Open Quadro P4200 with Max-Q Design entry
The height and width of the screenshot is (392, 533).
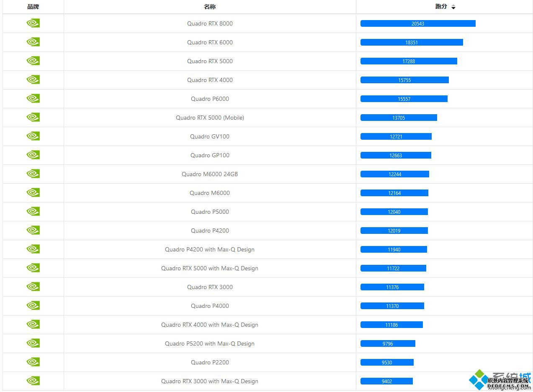(x=210, y=249)
